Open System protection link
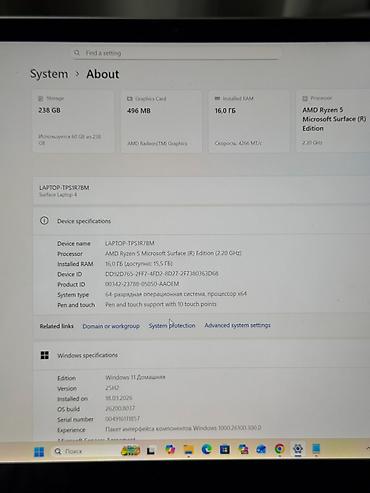370x493 pixels. [x=172, y=326]
